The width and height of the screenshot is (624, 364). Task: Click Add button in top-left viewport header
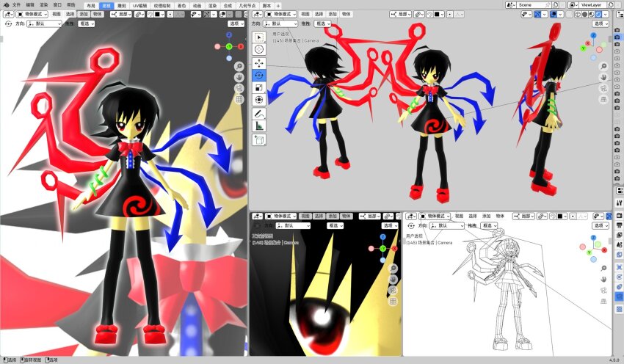tap(84, 15)
